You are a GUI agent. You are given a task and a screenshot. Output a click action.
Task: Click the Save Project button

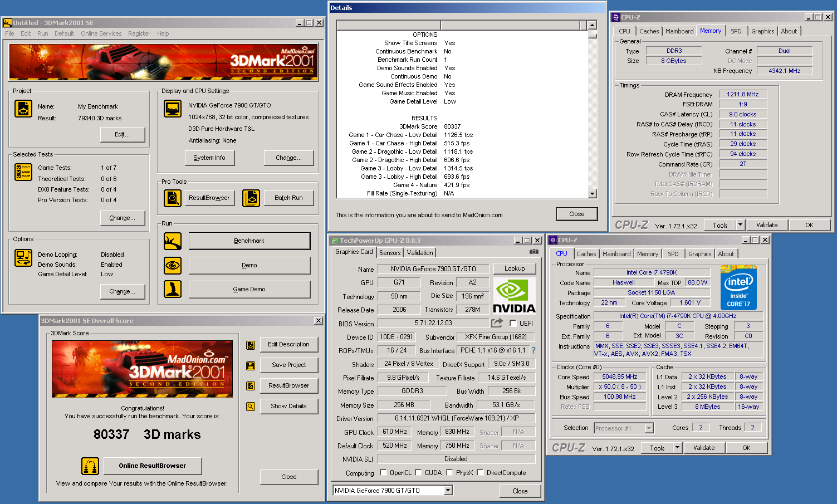tap(288, 365)
